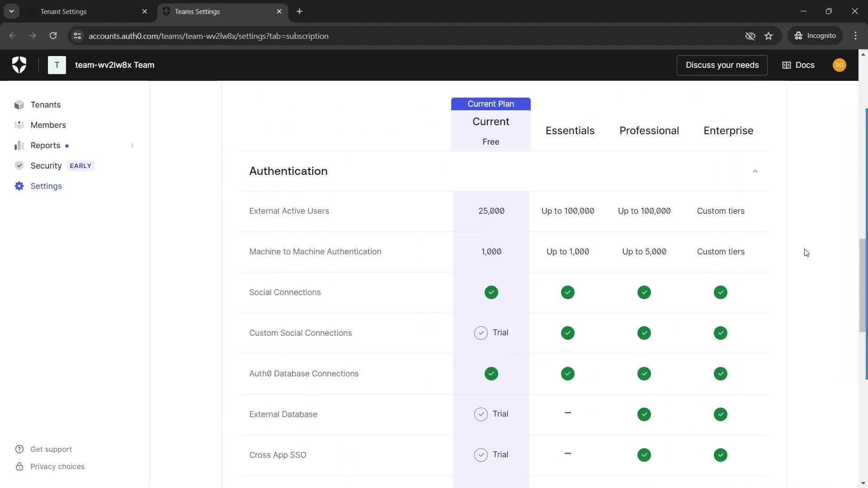Open the tab search dropdown
Screen dimensions: 868x488
(11, 11)
